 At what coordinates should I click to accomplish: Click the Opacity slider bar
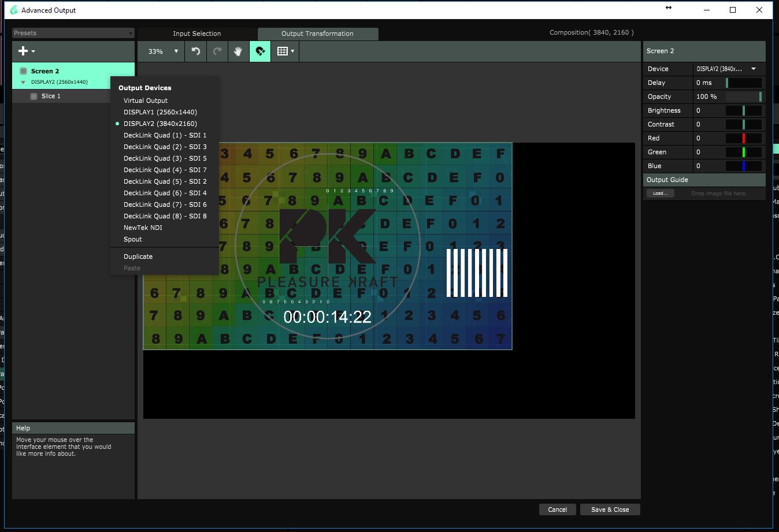(743, 96)
